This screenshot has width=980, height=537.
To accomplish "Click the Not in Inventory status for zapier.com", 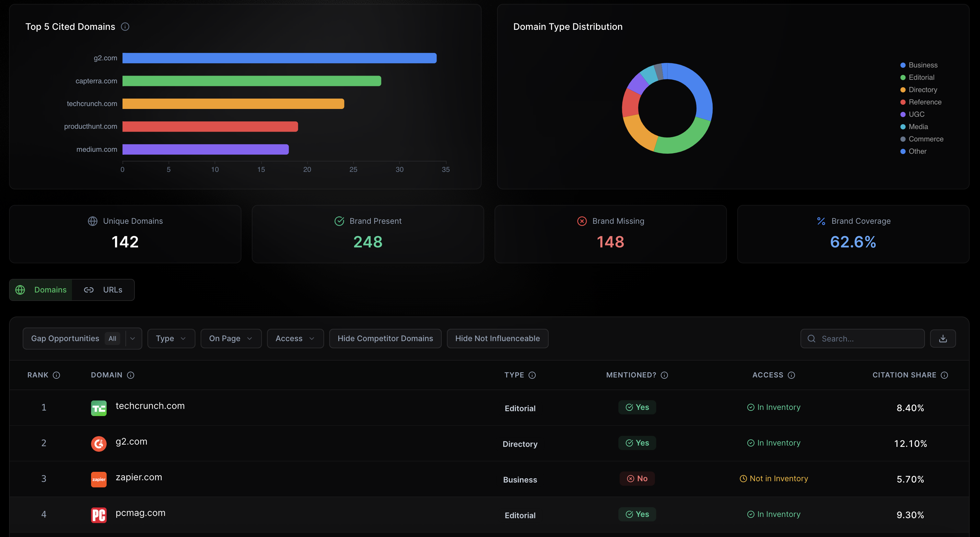I will coord(774,478).
